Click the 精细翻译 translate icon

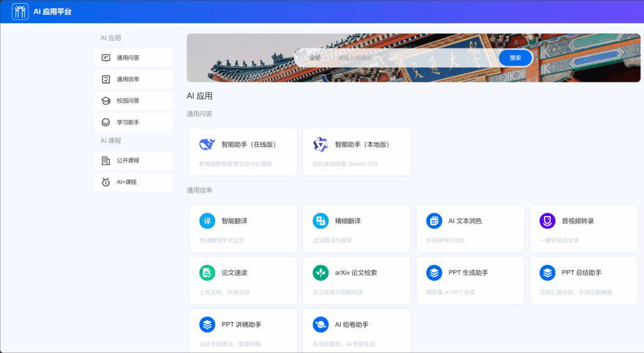321,221
